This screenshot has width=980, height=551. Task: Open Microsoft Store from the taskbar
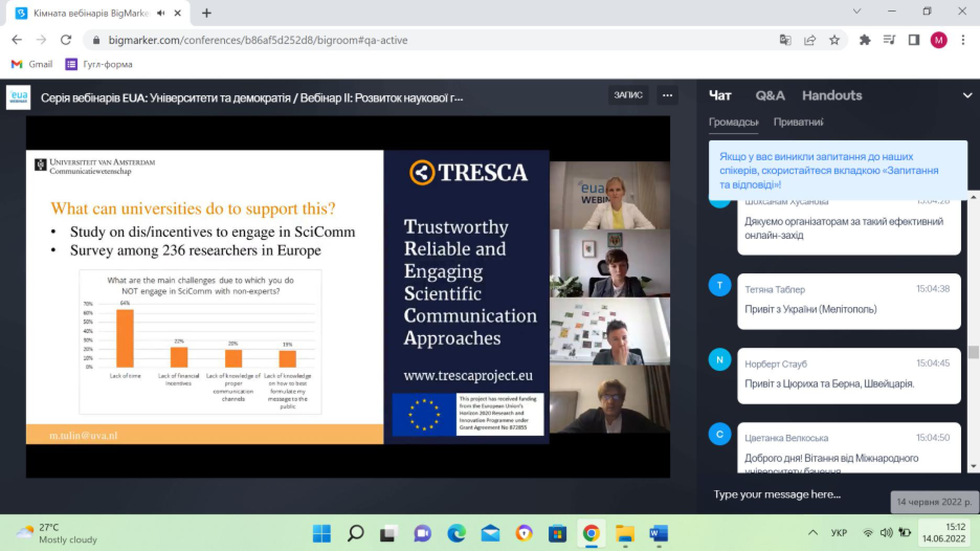tap(558, 533)
